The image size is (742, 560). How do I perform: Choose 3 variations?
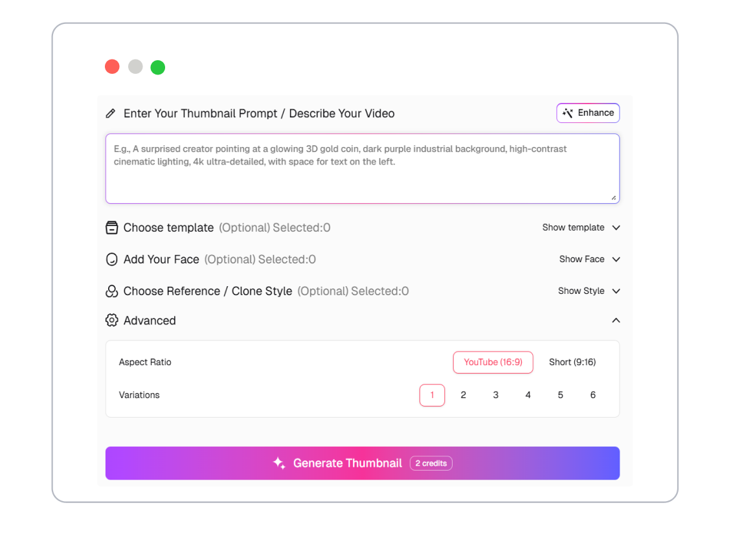point(495,395)
